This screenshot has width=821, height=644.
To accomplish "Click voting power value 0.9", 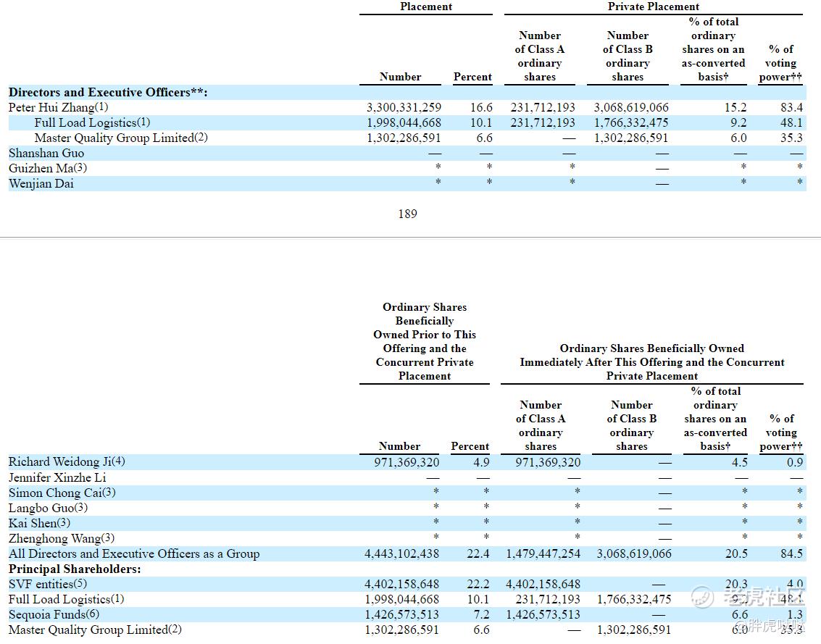I will (795, 463).
